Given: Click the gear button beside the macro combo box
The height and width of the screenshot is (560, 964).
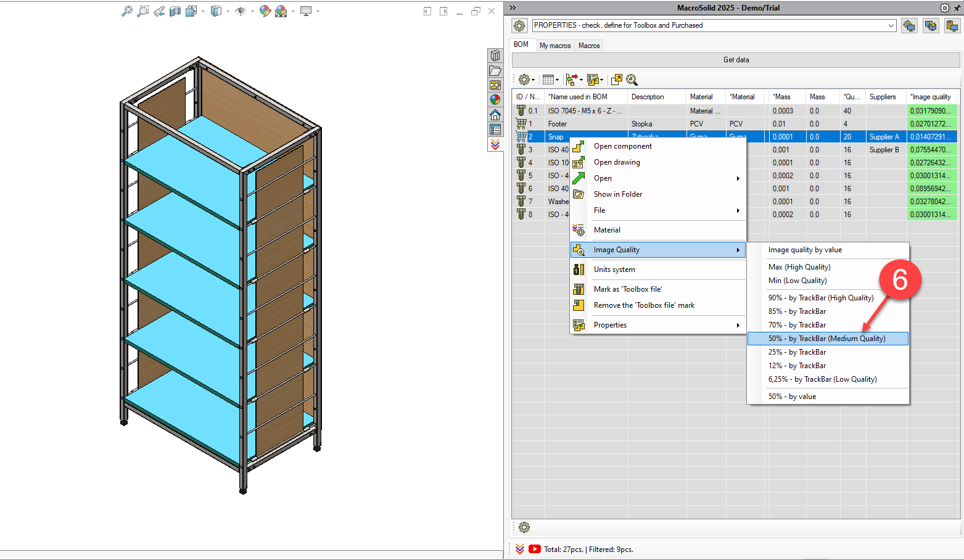Looking at the screenshot, I should (519, 25).
